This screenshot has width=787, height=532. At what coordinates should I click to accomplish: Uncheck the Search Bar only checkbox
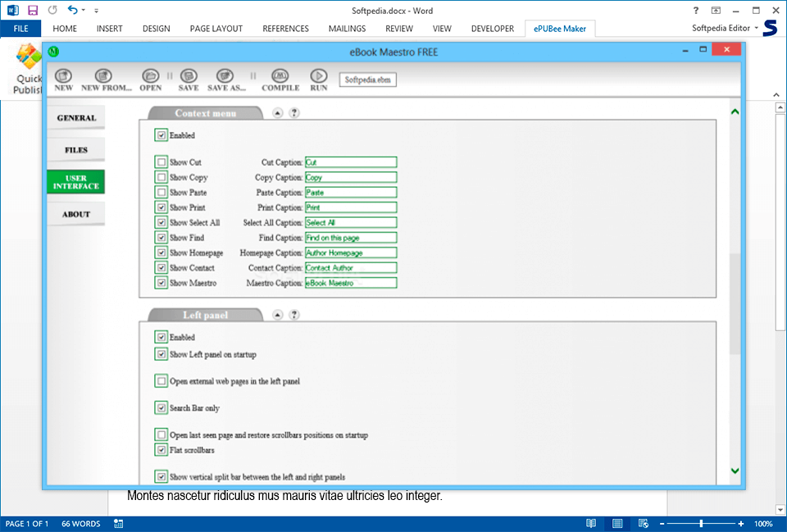click(x=161, y=407)
